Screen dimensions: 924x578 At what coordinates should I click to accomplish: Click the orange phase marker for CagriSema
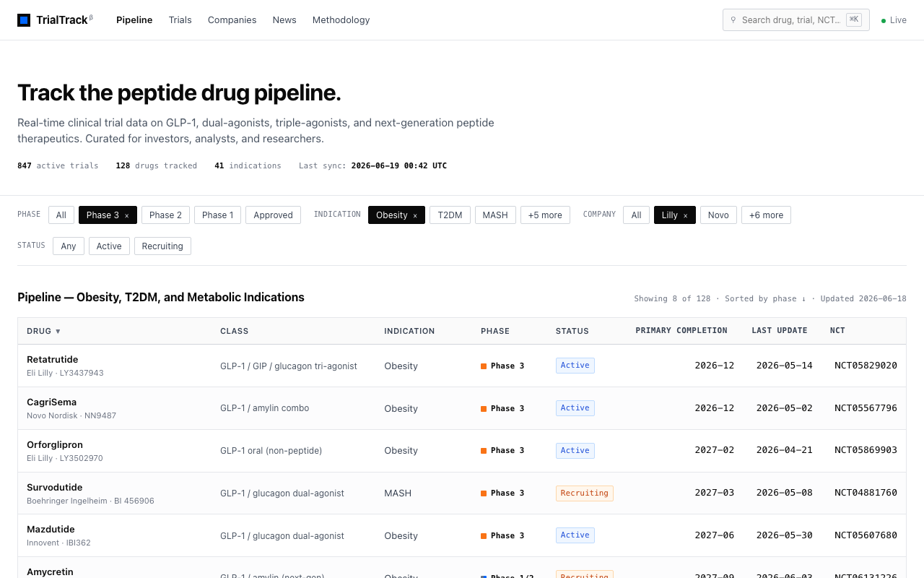(484, 409)
